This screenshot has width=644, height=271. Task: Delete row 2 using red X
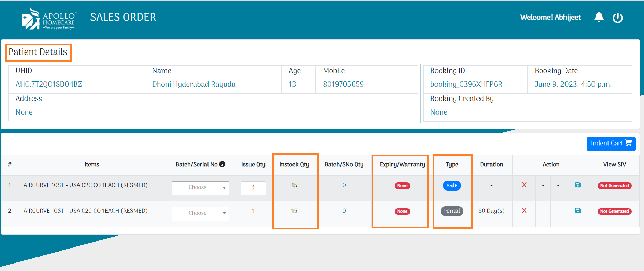tap(524, 211)
